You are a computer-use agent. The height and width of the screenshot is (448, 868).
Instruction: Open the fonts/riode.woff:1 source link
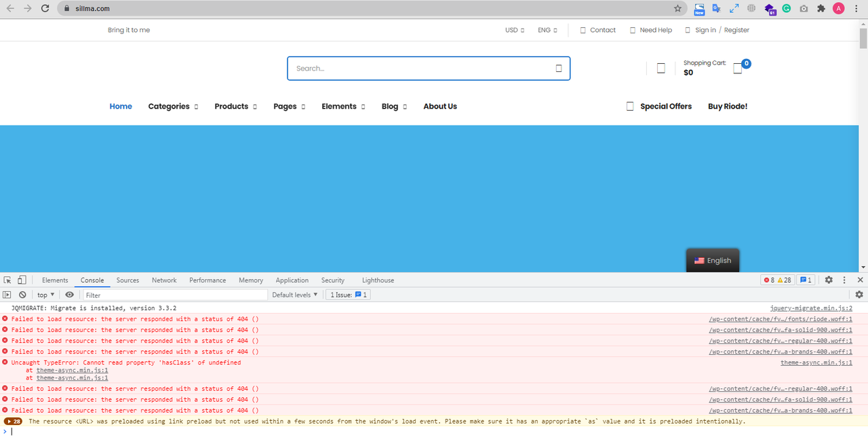pos(781,319)
